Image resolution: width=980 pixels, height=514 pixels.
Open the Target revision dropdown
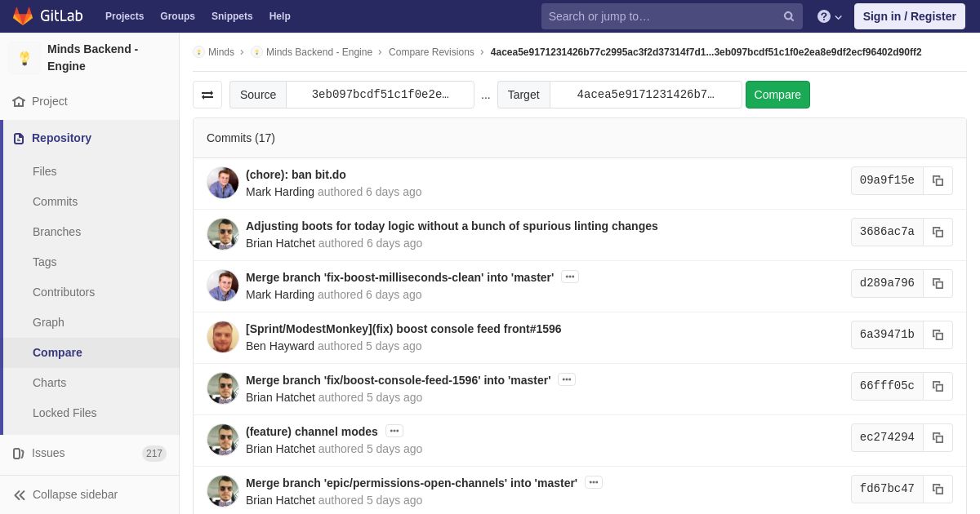click(646, 95)
